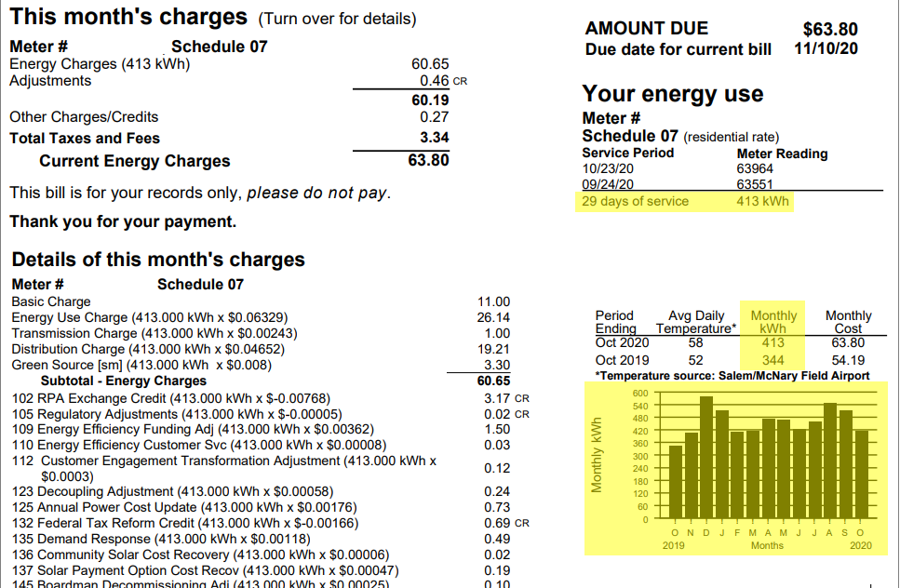Click the due date 11/10/20

(826, 48)
